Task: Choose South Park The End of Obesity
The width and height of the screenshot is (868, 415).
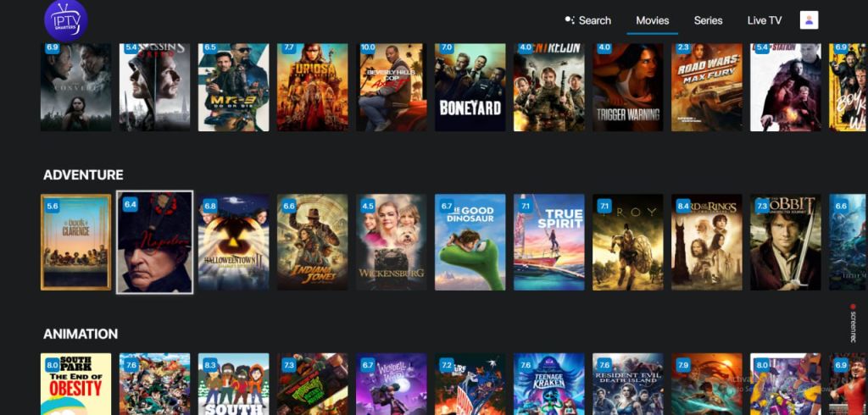Action: pyautogui.click(x=76, y=384)
